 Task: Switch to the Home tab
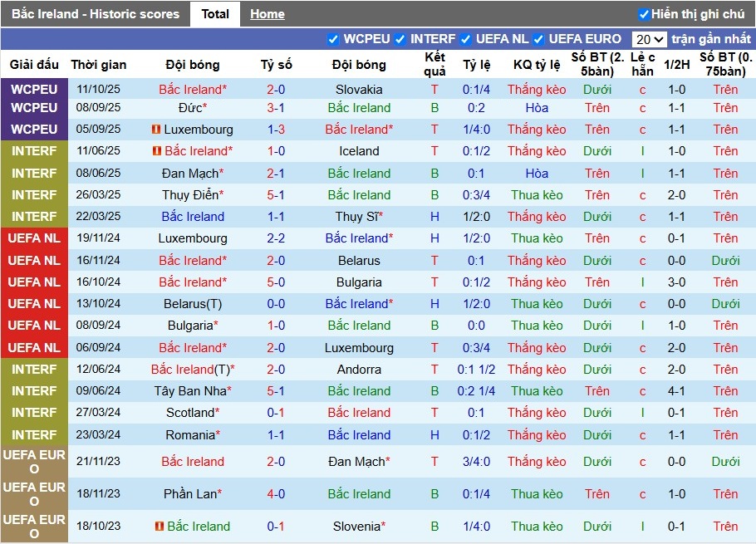(267, 14)
